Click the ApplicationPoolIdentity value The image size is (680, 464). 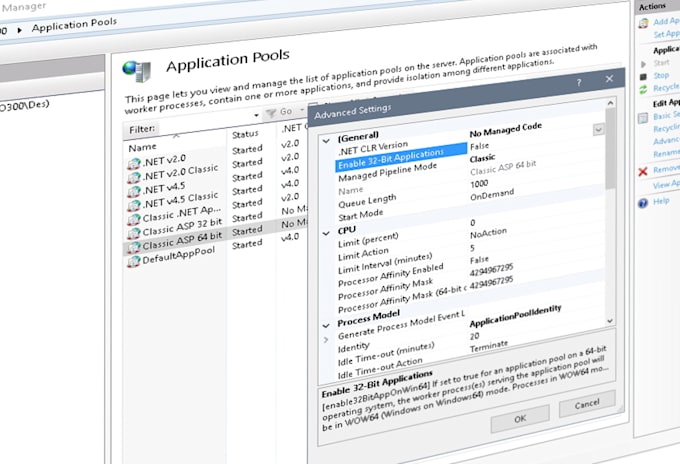[x=516, y=316]
